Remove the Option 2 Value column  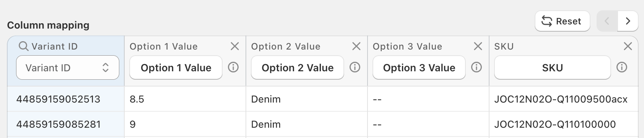click(x=356, y=47)
